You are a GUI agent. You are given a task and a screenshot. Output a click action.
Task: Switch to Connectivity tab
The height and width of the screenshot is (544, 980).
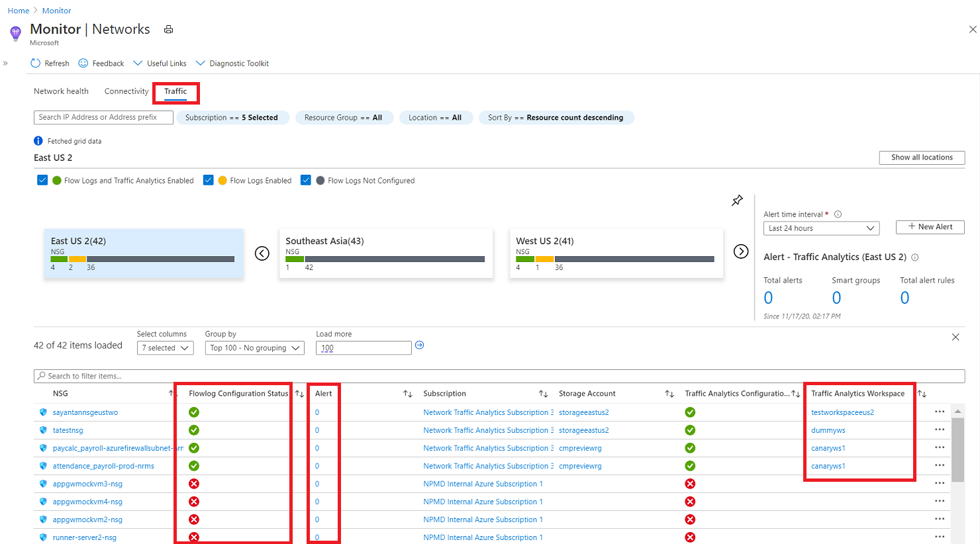coord(126,91)
